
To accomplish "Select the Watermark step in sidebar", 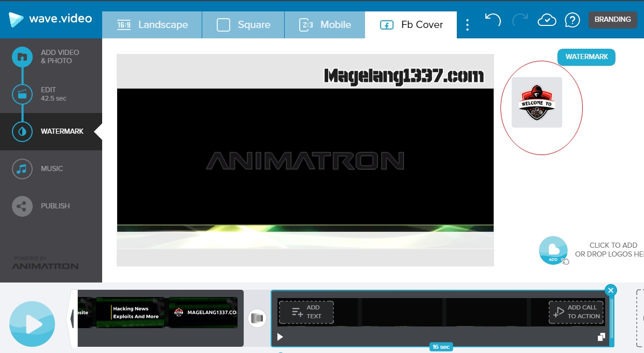I will tap(51, 132).
